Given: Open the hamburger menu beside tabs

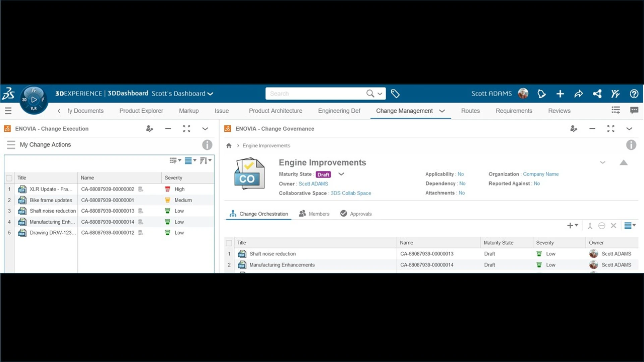Looking at the screenshot, I should [8, 111].
